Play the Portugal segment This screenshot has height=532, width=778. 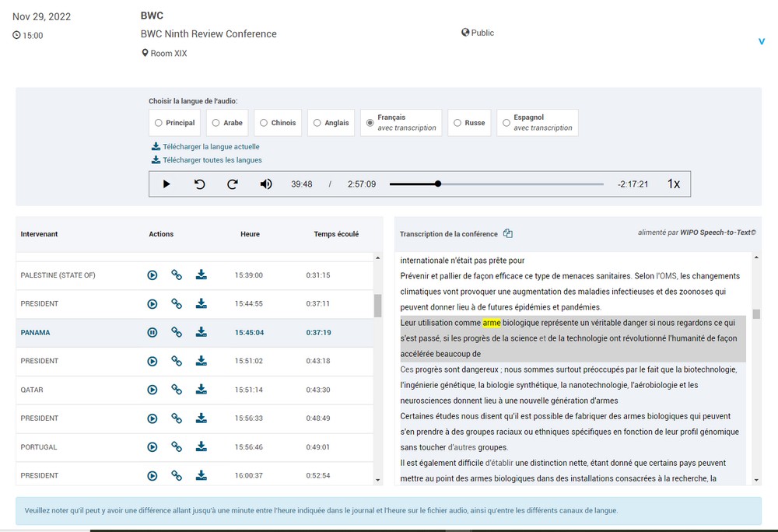point(152,447)
